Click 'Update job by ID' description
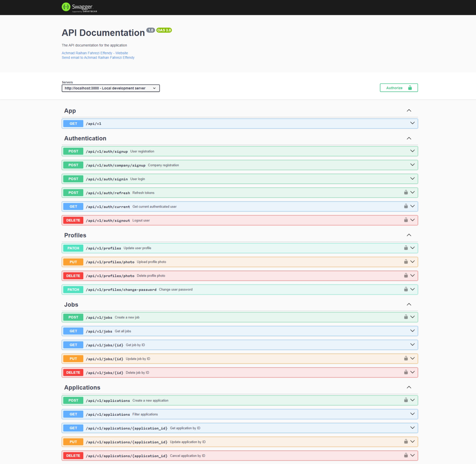The height and width of the screenshot is (464, 476). tap(138, 359)
